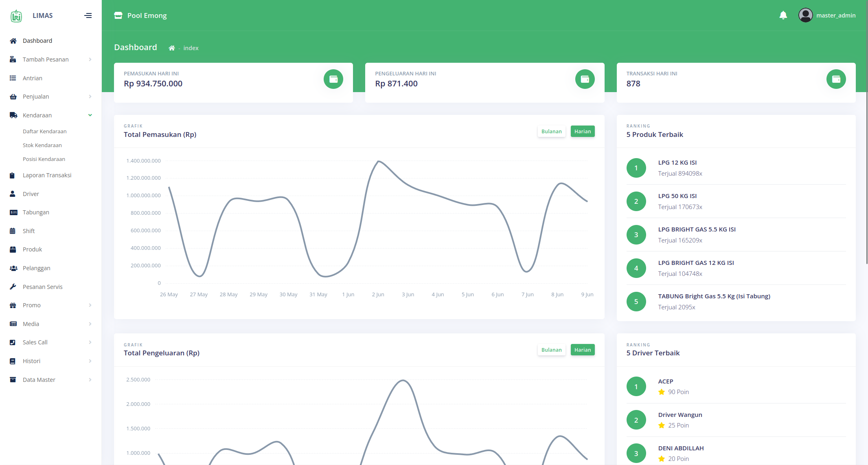
Task: Click the Histori book icon
Action: pos(13,361)
